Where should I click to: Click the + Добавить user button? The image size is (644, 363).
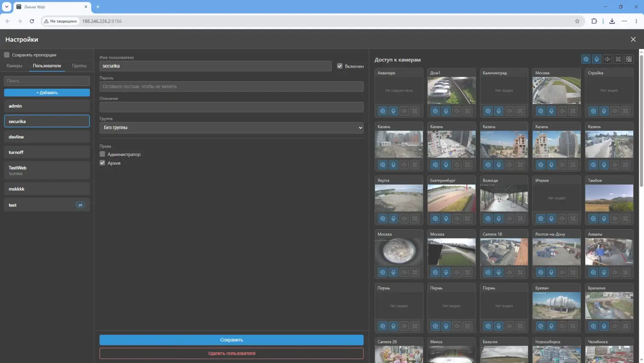click(47, 92)
